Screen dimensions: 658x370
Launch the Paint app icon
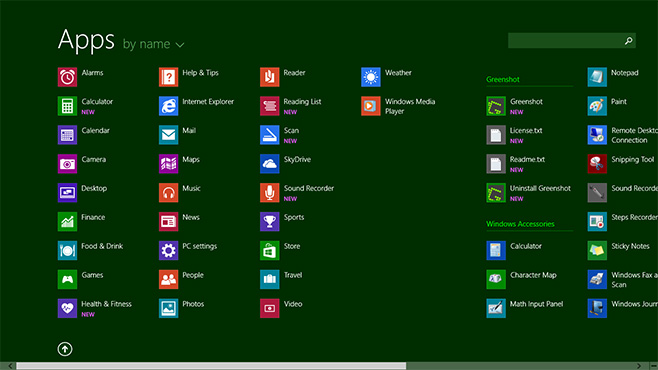pos(597,106)
